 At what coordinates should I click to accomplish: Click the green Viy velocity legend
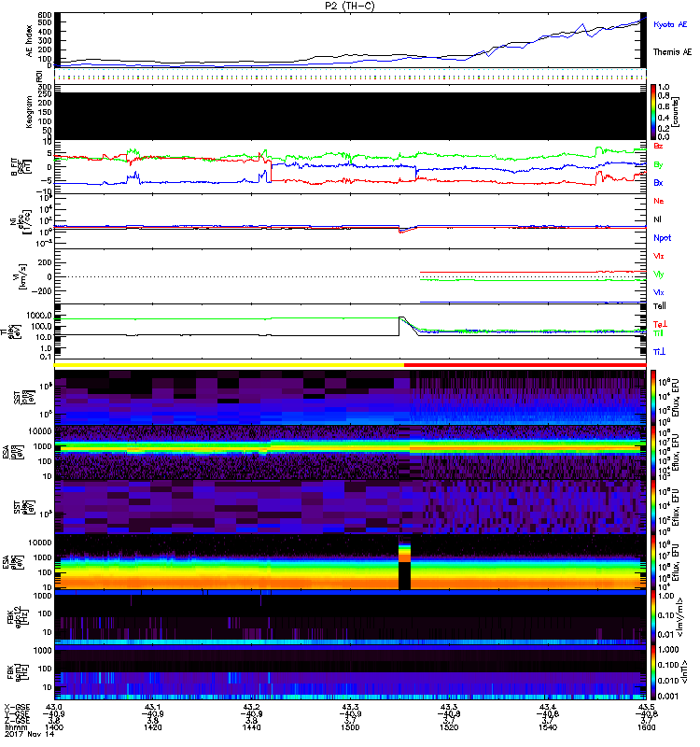[658, 275]
